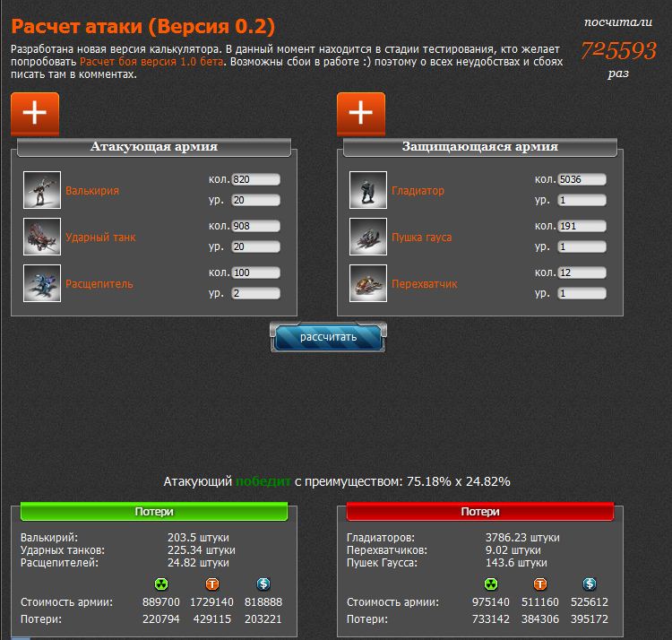
Task: Click the Валькирий losses value 203.5 штуки
Action: pos(198,538)
